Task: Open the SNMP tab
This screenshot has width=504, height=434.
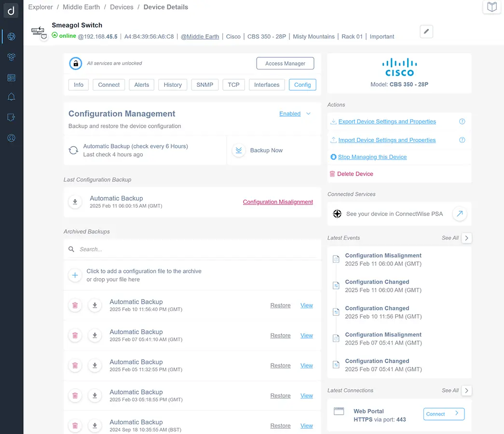Action: [x=205, y=85]
